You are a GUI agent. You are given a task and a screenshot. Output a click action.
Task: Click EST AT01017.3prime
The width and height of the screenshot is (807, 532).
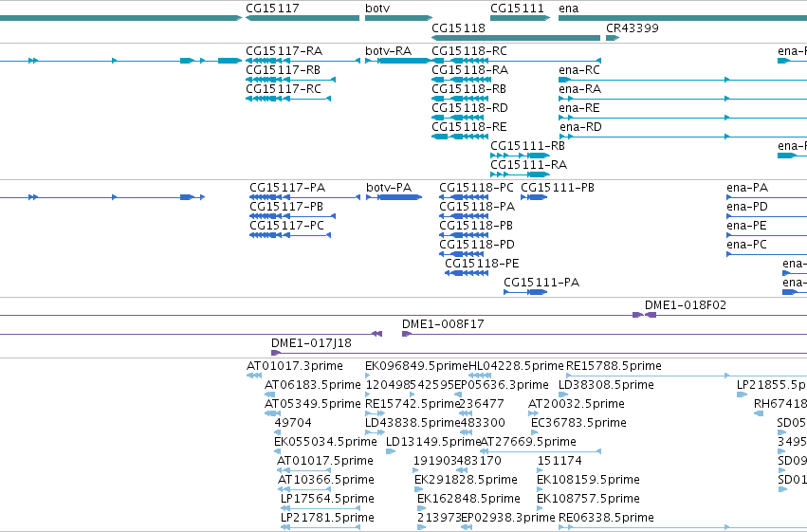tap(254, 376)
